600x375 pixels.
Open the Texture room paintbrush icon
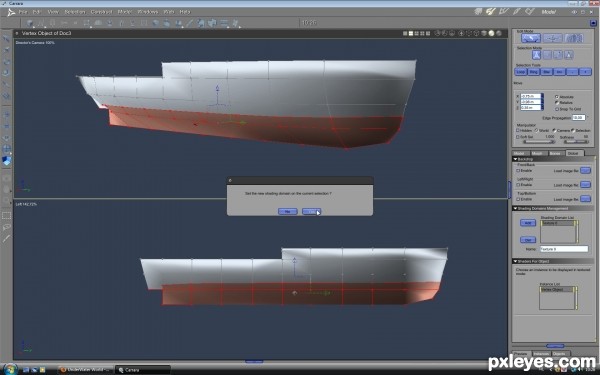(x=517, y=12)
